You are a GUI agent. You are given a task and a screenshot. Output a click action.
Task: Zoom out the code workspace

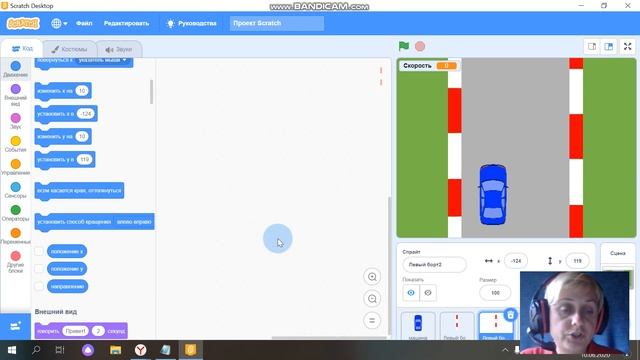[372, 299]
